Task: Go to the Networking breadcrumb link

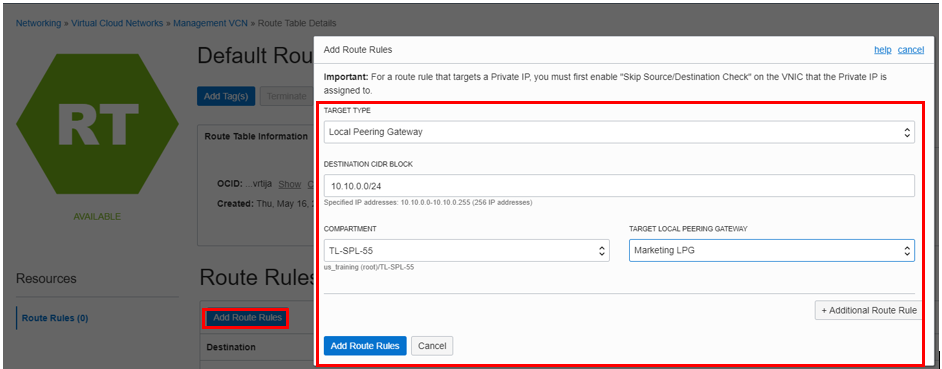Action: (x=38, y=23)
